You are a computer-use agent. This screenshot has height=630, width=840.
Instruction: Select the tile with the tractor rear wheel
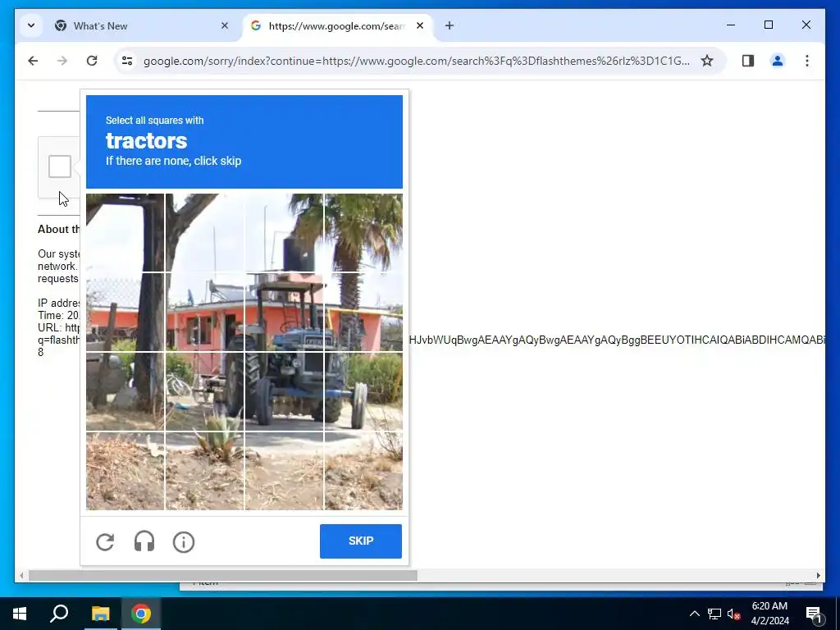204,391
